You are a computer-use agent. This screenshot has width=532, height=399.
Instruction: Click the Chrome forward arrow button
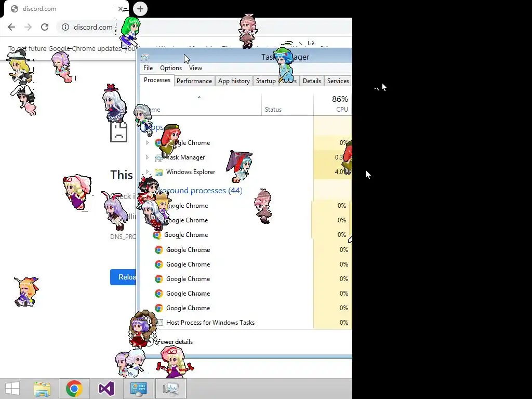tap(28, 27)
